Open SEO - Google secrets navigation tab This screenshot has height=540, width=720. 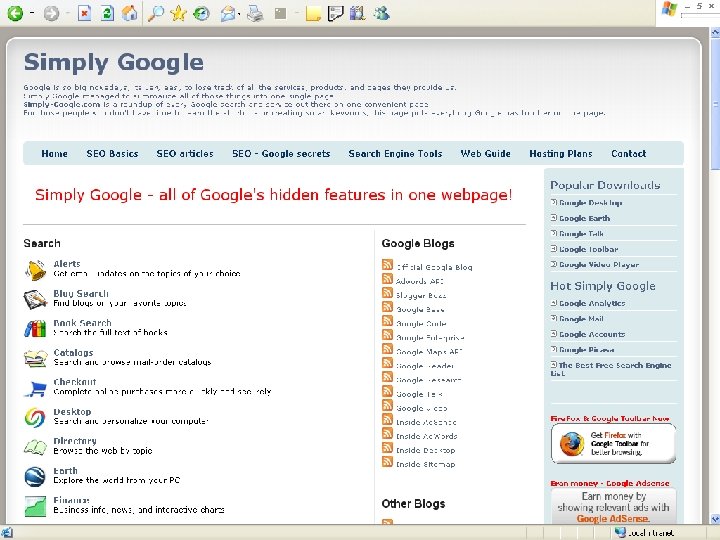tap(281, 154)
